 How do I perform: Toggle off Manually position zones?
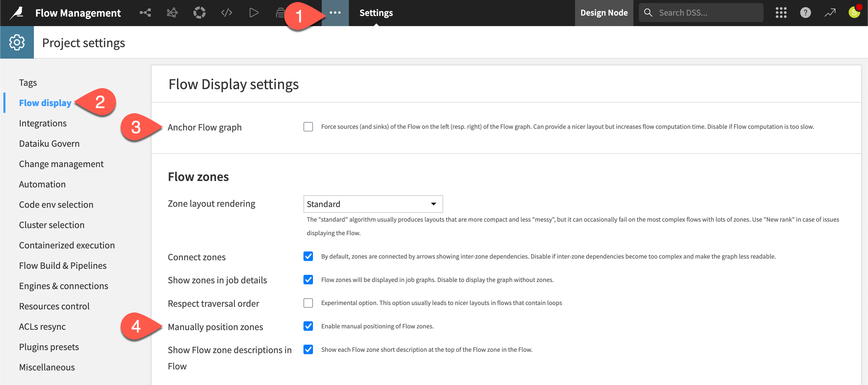point(308,326)
